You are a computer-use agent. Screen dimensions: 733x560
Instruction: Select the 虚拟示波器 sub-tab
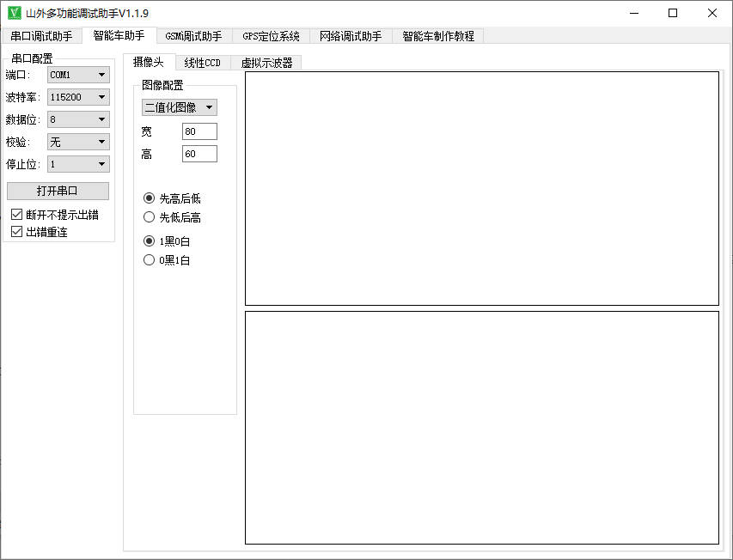pos(266,63)
